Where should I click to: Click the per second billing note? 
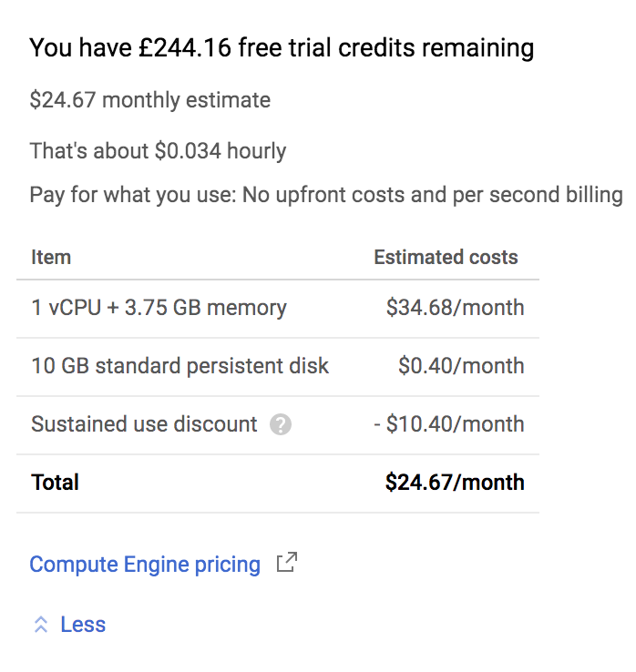(326, 195)
